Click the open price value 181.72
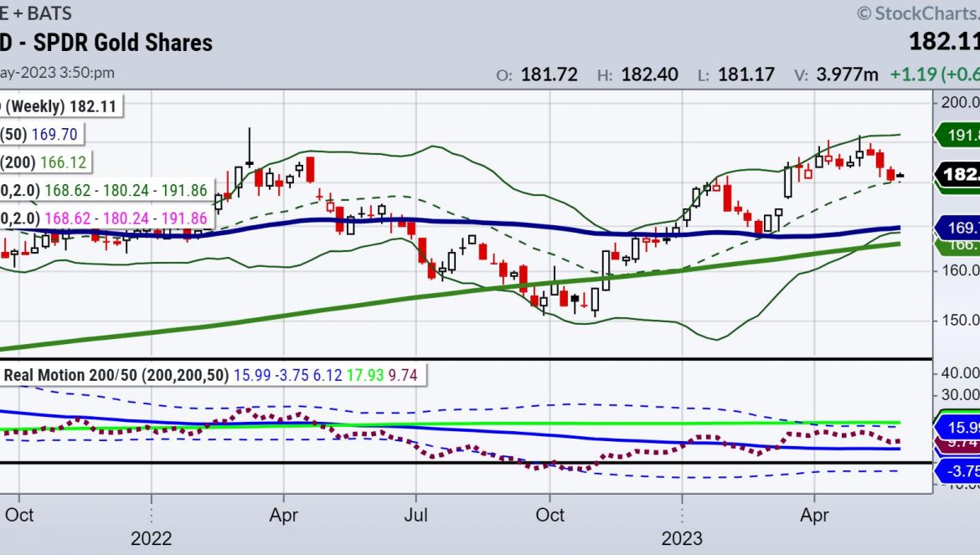The image size is (980, 555). [x=549, y=75]
